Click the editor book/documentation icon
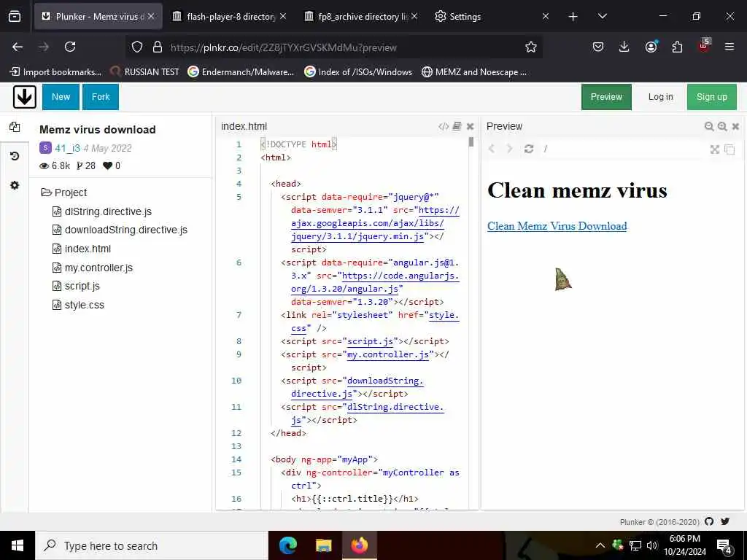The image size is (747, 560). (457, 126)
